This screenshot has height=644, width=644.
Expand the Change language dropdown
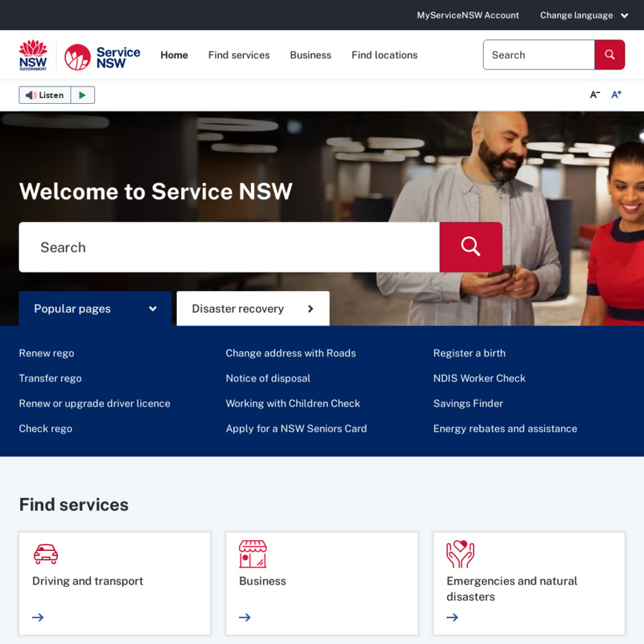pos(584,15)
